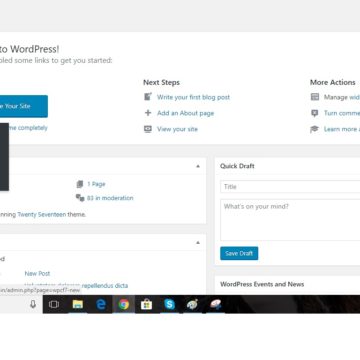Collapse the Activity panel arrow
Screen dimensions: 360x360
(198, 242)
